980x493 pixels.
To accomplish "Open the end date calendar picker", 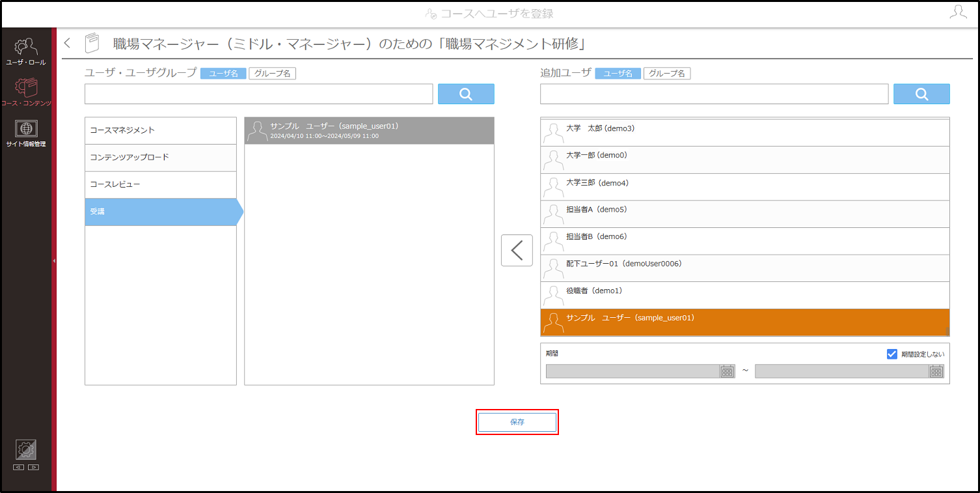I will click(x=936, y=371).
